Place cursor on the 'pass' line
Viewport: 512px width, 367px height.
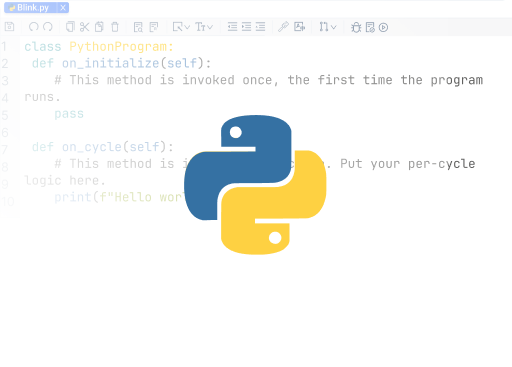coord(69,114)
